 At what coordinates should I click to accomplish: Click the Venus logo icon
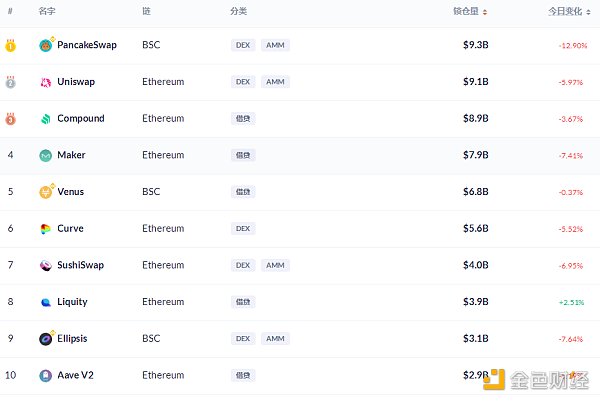tap(46, 192)
